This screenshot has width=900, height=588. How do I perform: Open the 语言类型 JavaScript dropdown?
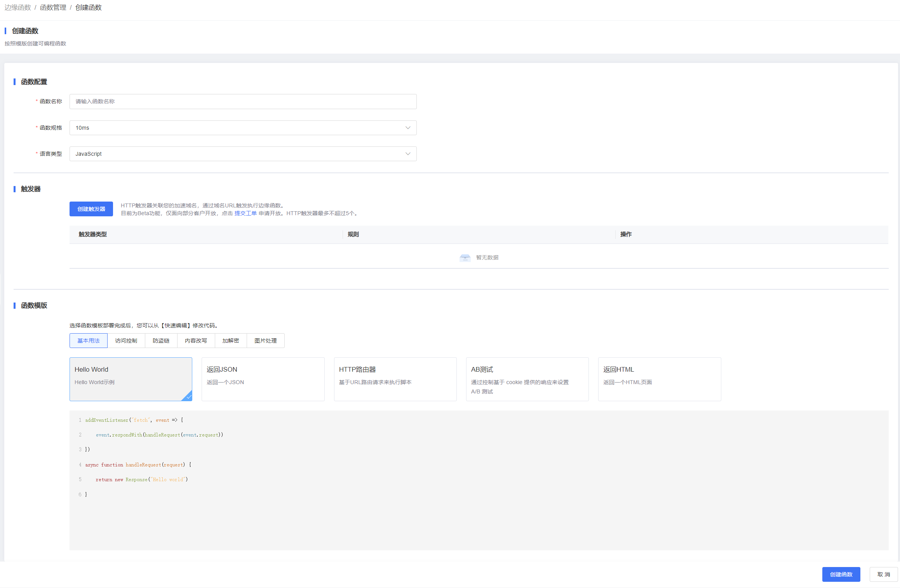(243, 154)
